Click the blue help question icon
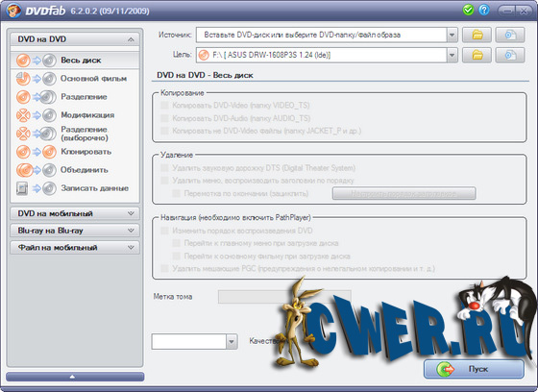The image size is (538, 392). coord(484,10)
